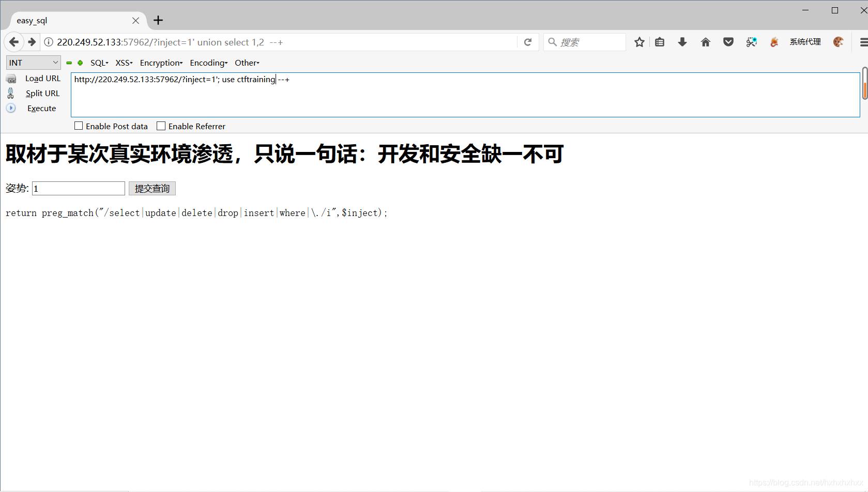Open the INT type dropdown
This screenshot has width=868, height=492.
point(33,63)
